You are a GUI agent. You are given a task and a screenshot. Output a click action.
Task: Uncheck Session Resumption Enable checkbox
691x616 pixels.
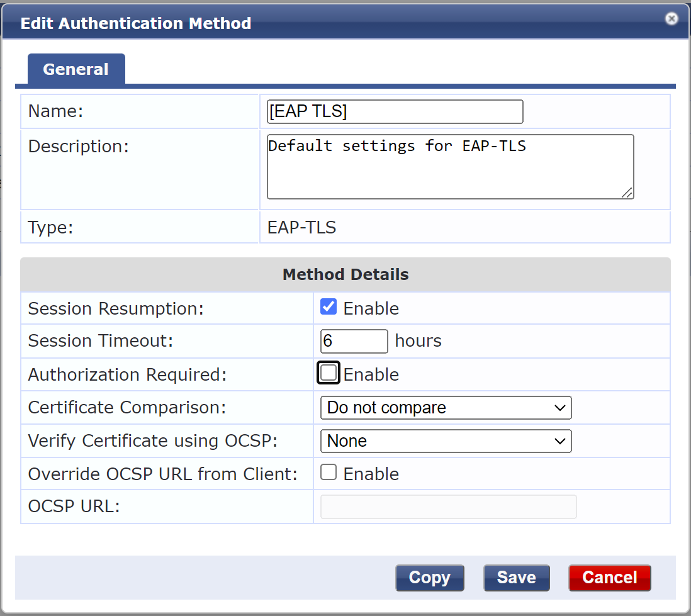[329, 306]
